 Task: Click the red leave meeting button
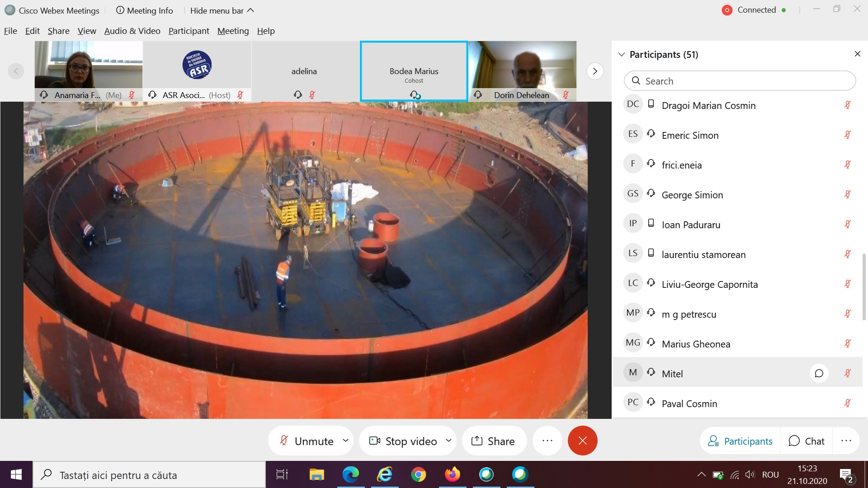click(x=582, y=441)
